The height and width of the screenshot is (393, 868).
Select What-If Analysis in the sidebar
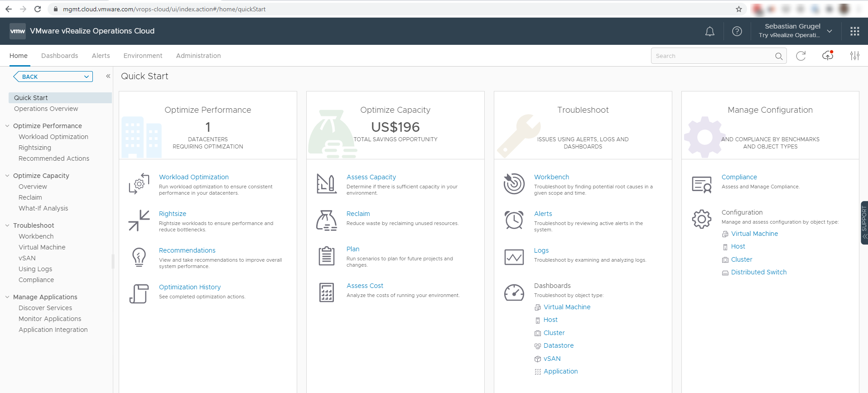[x=43, y=208]
